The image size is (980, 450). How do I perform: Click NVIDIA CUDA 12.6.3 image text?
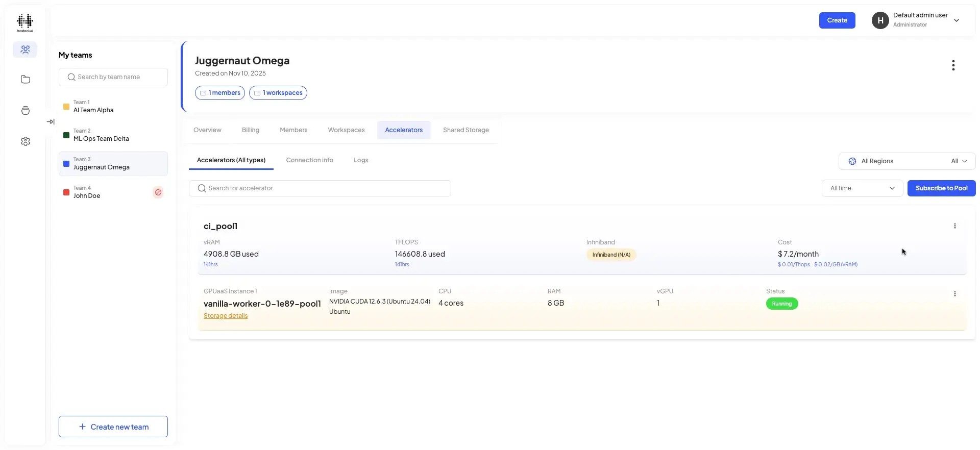point(380,302)
